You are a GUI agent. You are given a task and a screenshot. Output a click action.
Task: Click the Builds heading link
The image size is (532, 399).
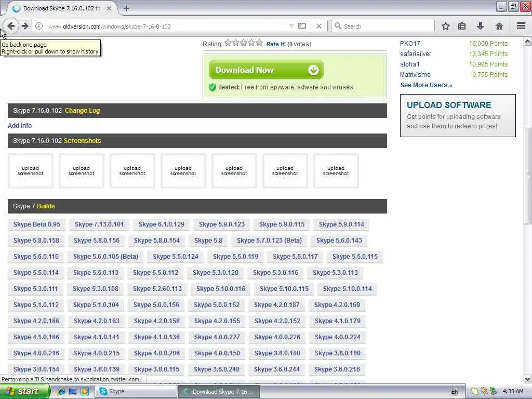[x=46, y=206]
